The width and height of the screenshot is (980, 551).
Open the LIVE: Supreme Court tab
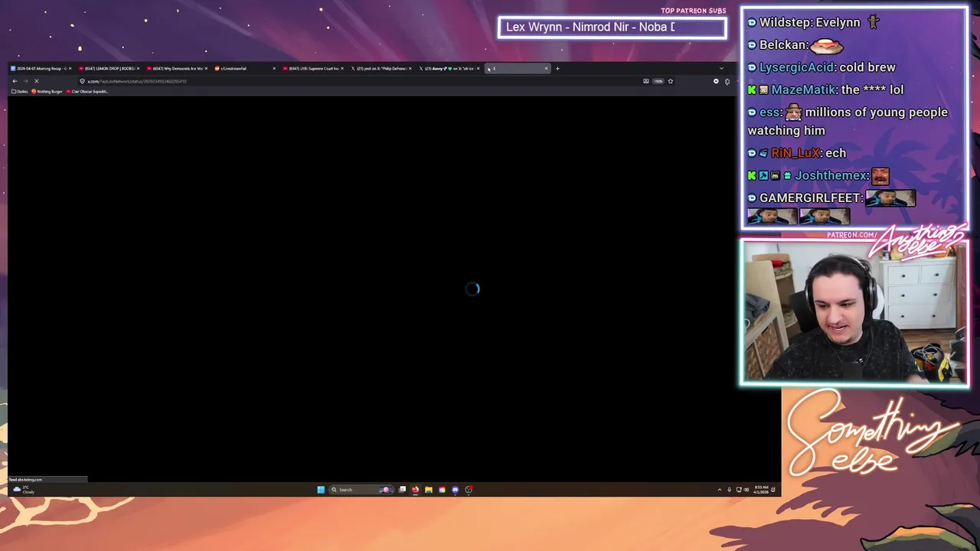(312, 69)
